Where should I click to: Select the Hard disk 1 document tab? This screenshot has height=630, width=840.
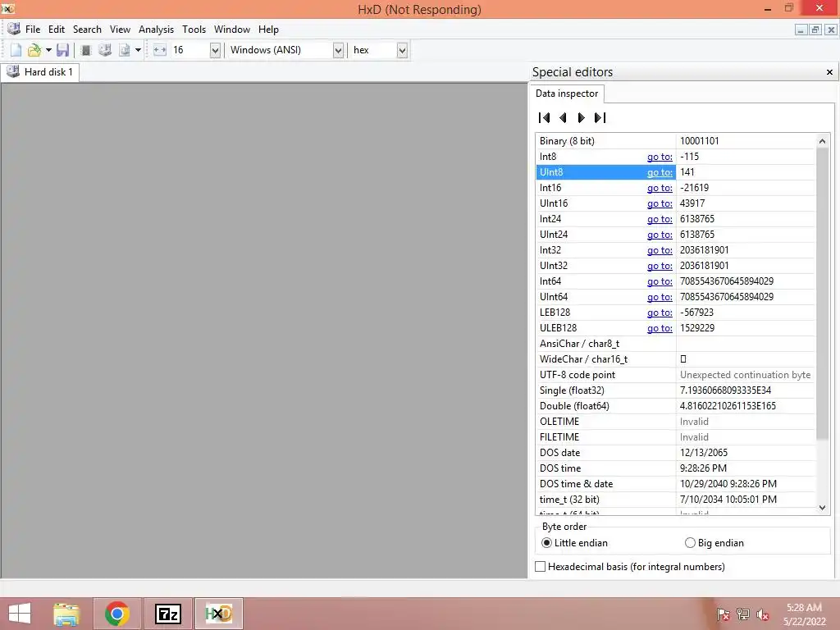click(x=40, y=72)
